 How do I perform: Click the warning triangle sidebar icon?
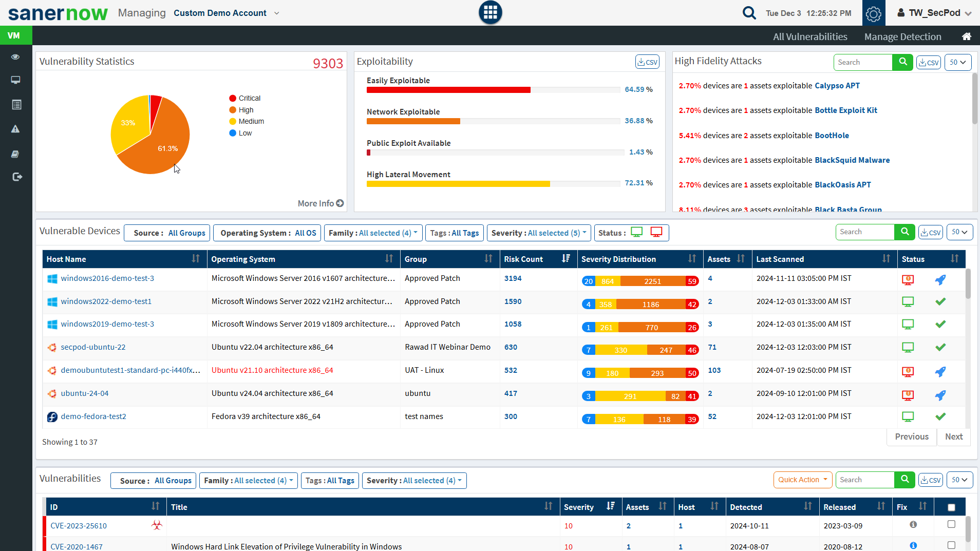click(x=15, y=129)
